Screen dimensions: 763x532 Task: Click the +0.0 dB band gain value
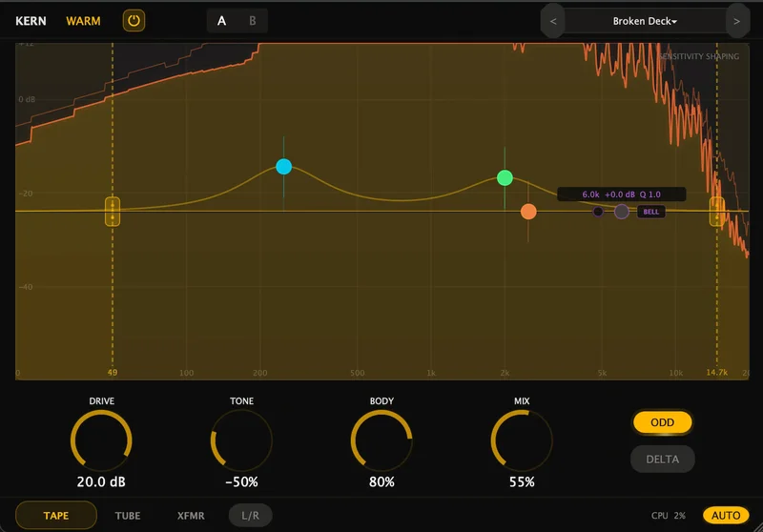coord(619,194)
